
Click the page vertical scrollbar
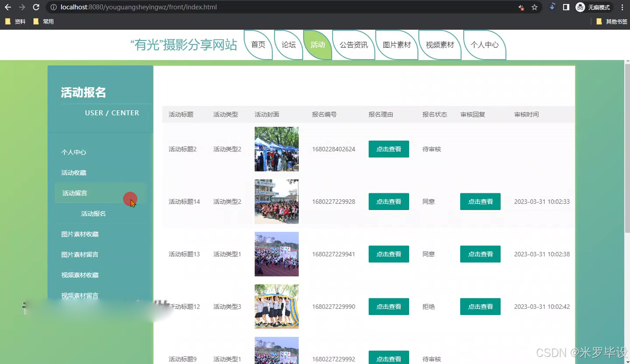(x=627, y=149)
